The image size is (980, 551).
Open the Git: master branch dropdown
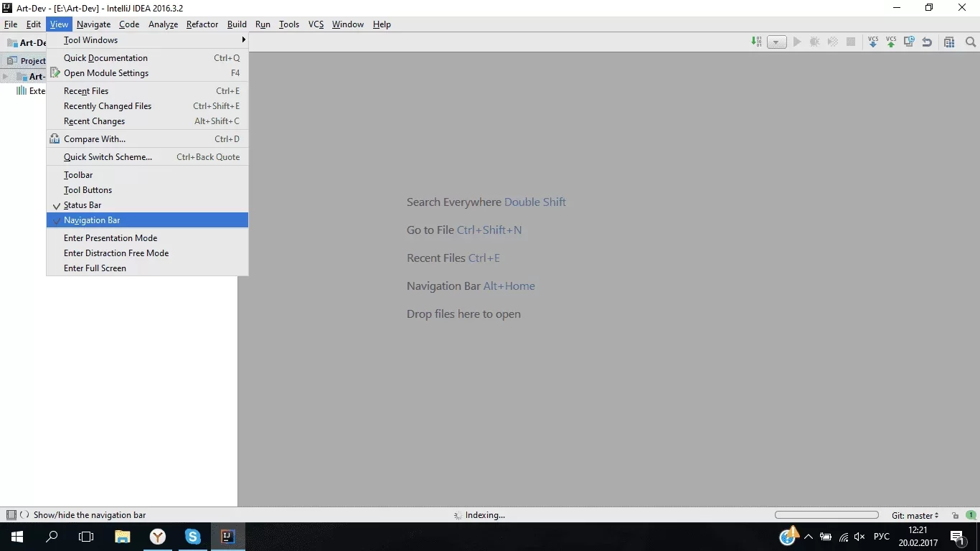click(915, 515)
